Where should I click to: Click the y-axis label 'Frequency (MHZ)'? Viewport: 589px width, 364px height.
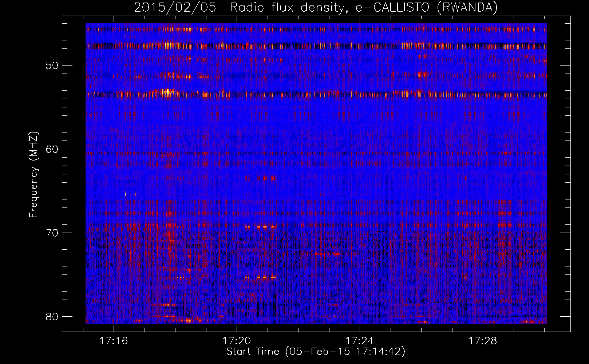(x=33, y=175)
